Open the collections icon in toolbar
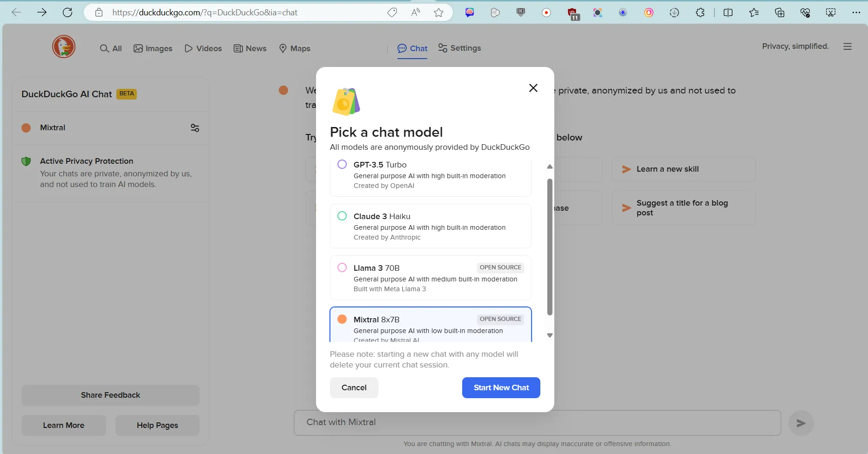Viewport: 868px width, 454px height. [780, 13]
